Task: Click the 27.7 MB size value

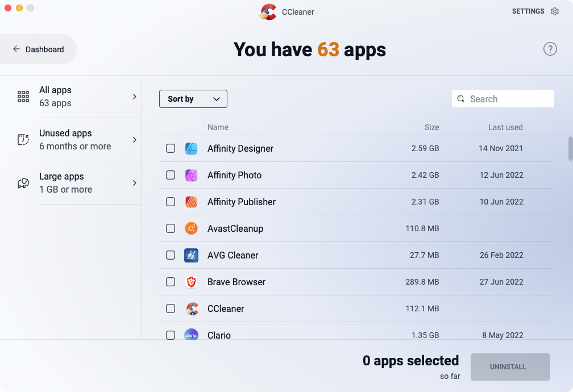Action: coord(424,255)
